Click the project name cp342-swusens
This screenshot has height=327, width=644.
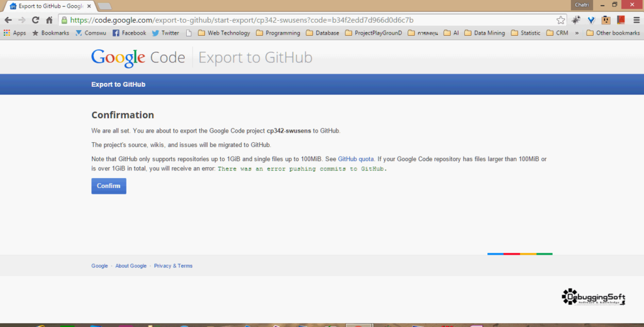(289, 131)
